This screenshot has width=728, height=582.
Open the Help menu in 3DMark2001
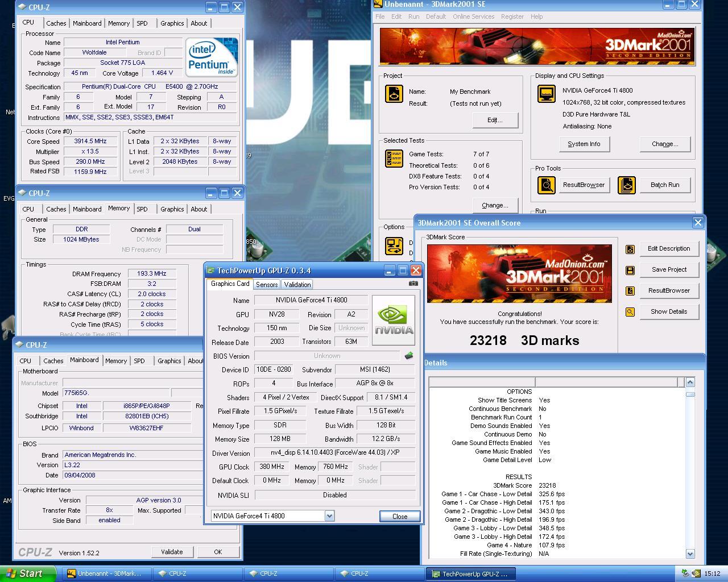click(536, 16)
